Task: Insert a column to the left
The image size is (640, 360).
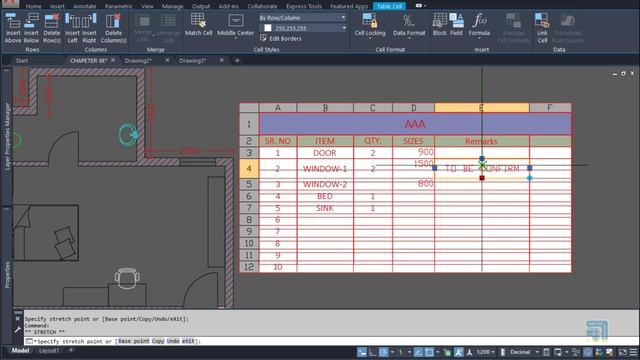Action: (x=72, y=28)
